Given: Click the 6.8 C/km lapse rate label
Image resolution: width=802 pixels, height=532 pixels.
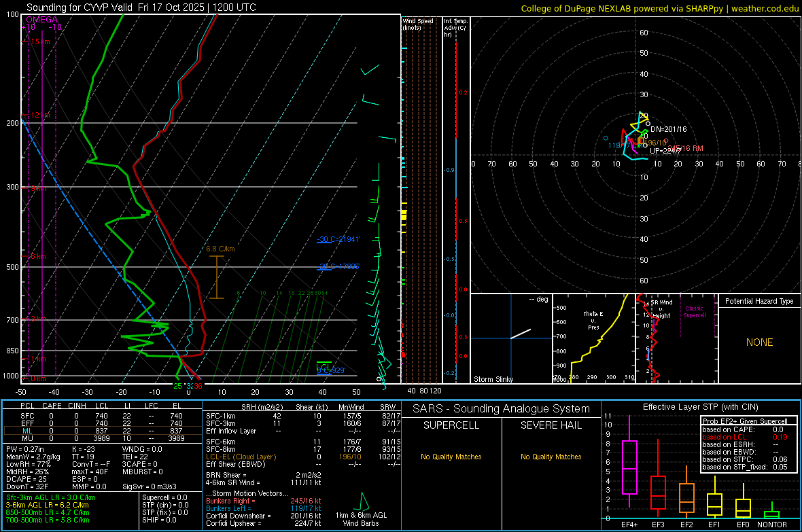Looking at the screenshot, I should point(220,249).
